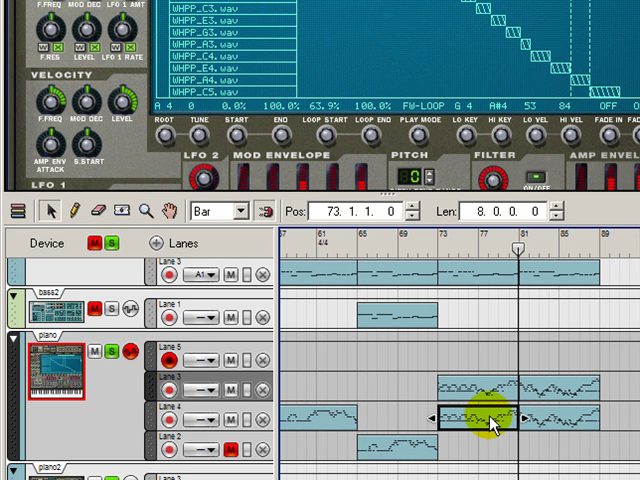640x480 pixels.
Task: Switch sequencer view with the stacked-lines icon
Action: coord(18,211)
